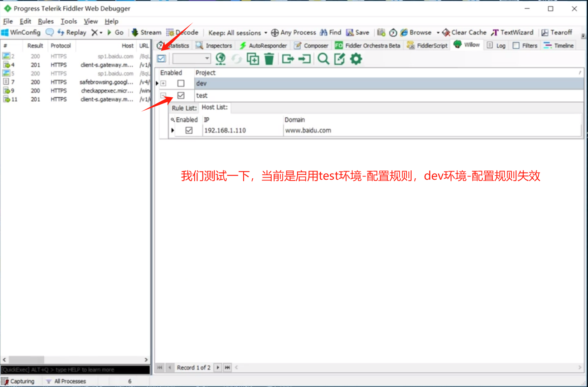Click the QuickExec command input box
Viewport: 588px width, 387px height.
[x=75, y=370]
